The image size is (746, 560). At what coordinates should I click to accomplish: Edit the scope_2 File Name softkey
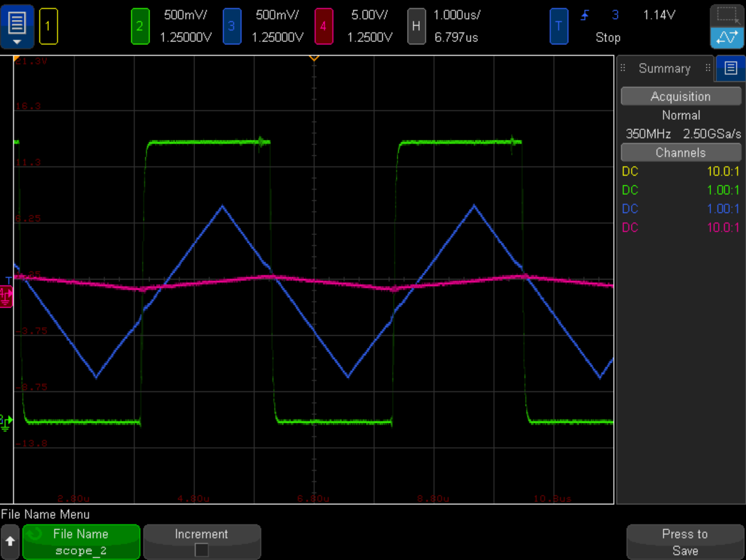tap(81, 541)
